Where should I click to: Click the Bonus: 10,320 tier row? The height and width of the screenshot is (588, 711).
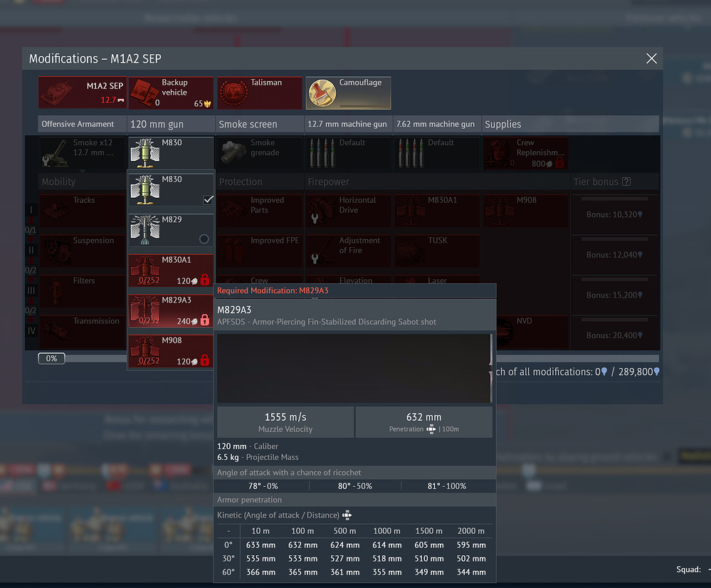tap(614, 211)
